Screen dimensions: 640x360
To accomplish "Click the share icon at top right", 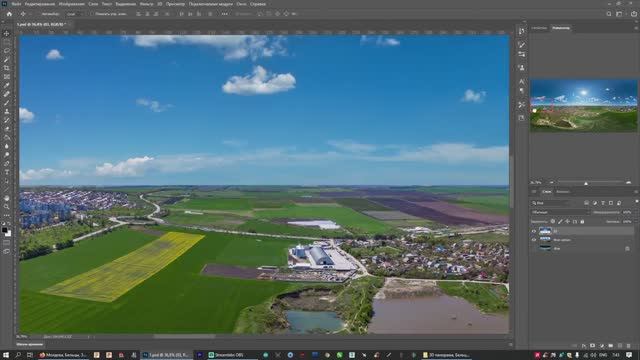I will 633,14.
